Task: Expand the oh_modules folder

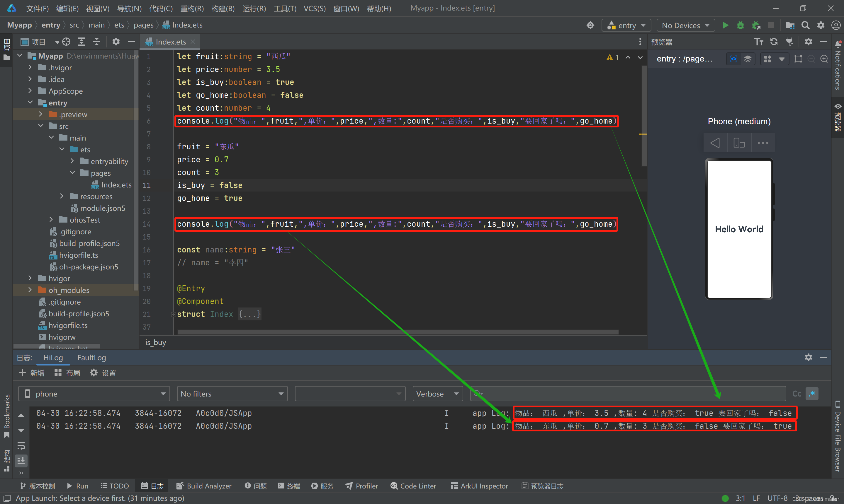Action: tap(30, 290)
